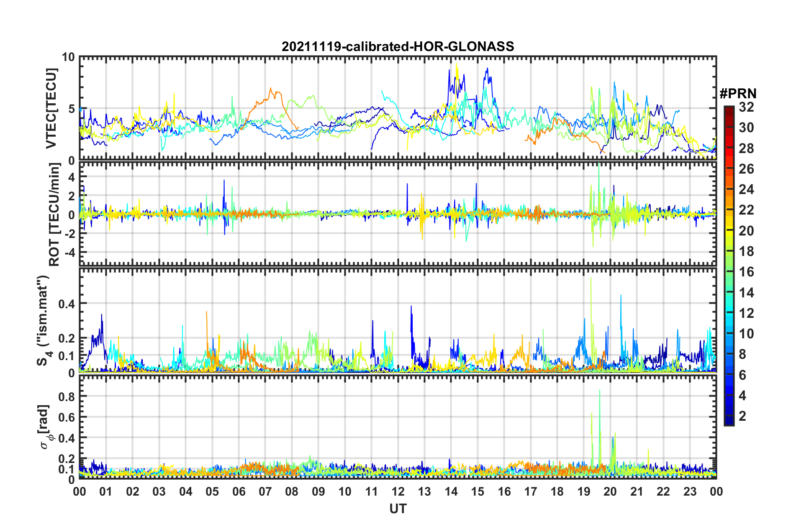Image resolution: width=796 pixels, height=532 pixels.
Task: Click the #PRN colorbar title
Action: pyautogui.click(x=738, y=94)
